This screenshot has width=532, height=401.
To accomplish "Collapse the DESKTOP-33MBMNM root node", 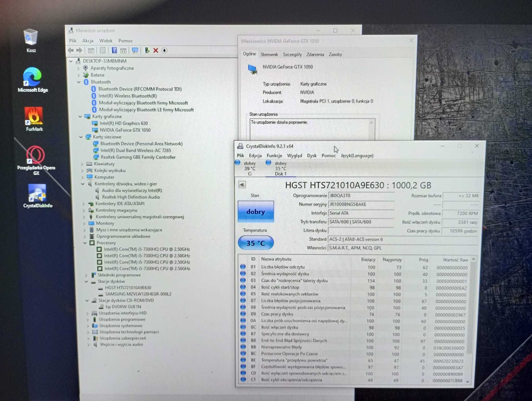I will pyautogui.click(x=71, y=61).
